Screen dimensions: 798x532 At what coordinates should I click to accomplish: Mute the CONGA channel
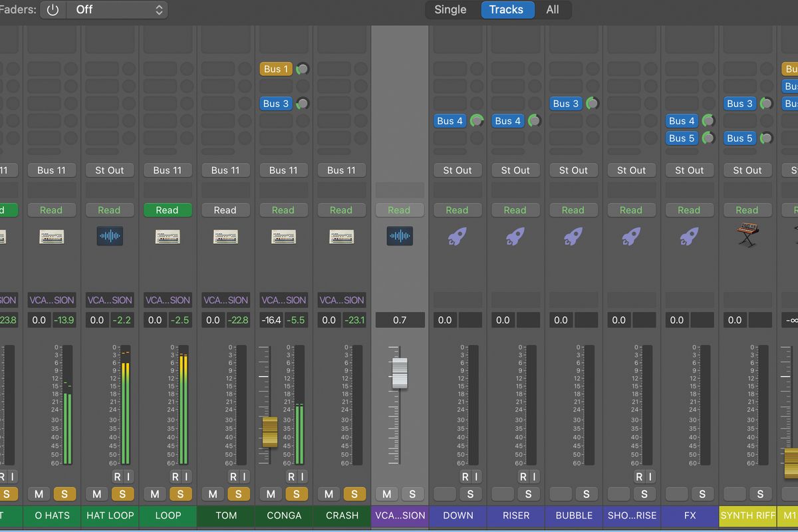coord(271,494)
